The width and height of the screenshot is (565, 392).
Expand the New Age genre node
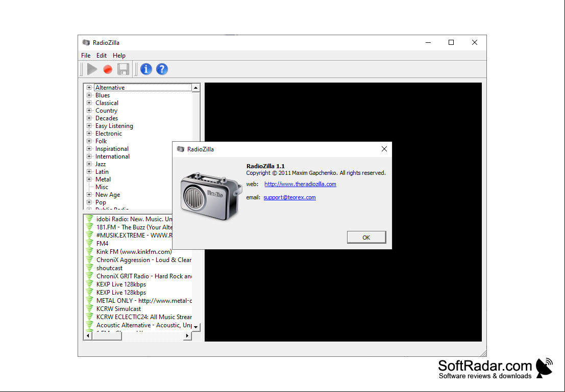[x=89, y=194]
